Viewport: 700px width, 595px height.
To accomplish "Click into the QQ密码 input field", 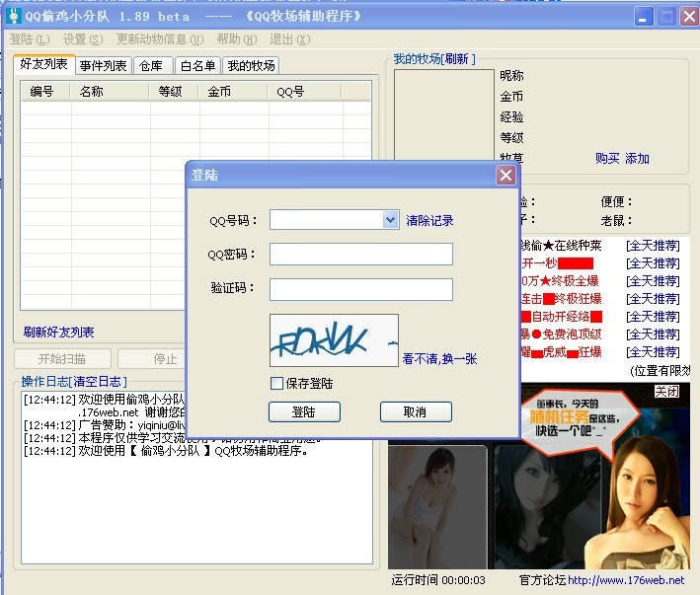I will 361,255.
